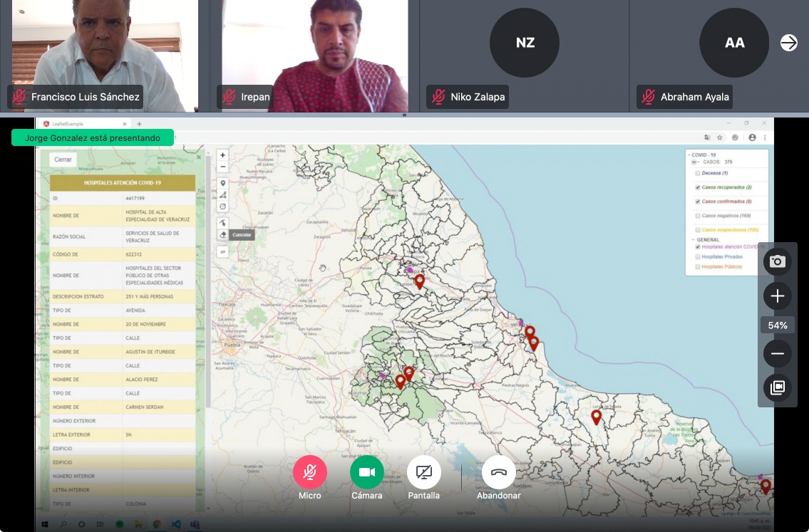
Task: Click the map zoom-in plus button
Action: [222, 155]
